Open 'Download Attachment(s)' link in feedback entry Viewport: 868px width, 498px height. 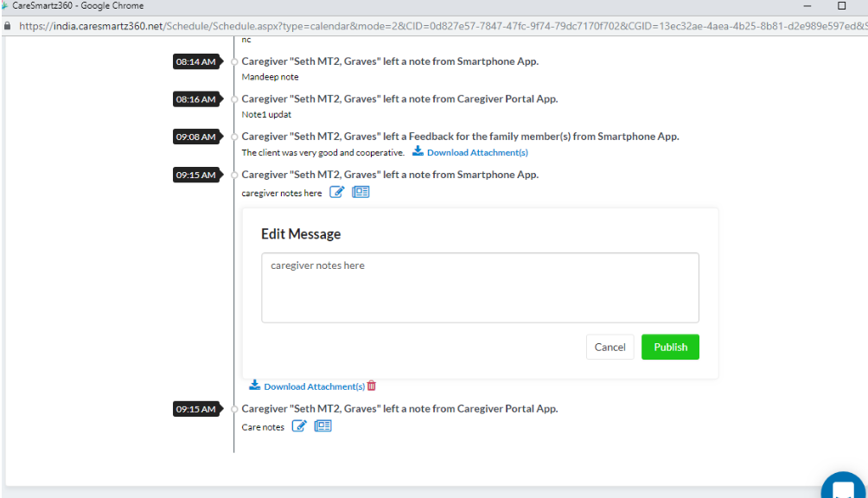[477, 153]
